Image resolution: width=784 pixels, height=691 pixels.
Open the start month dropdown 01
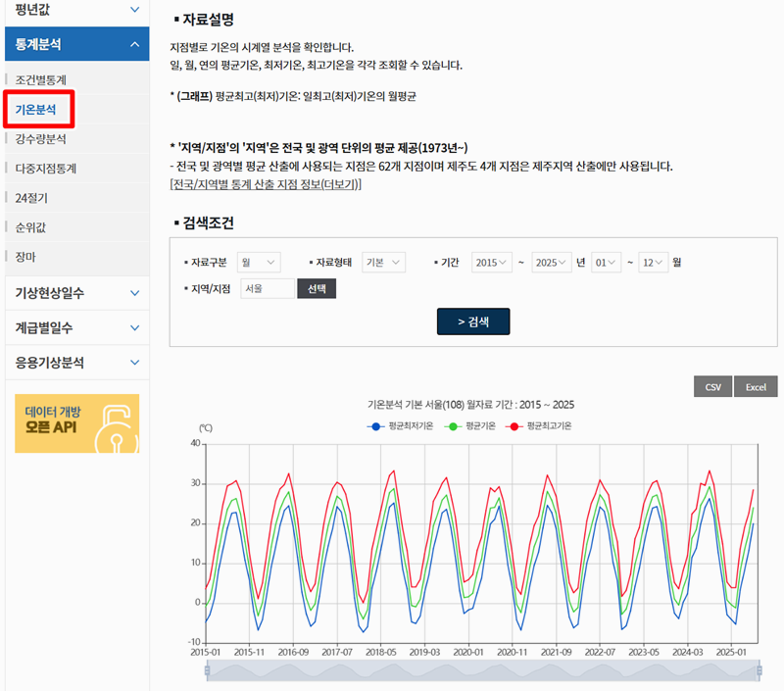coord(606,263)
